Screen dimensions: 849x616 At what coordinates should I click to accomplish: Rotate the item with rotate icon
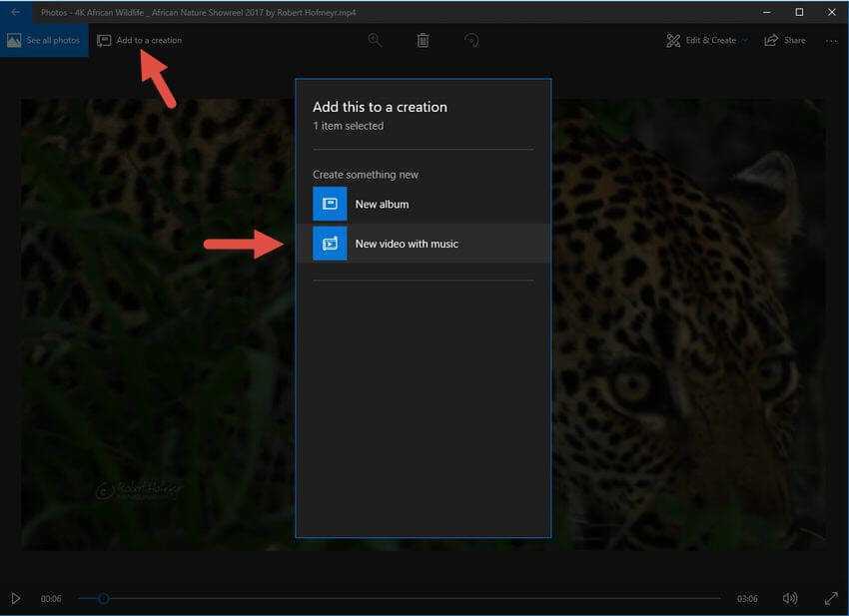(x=471, y=41)
